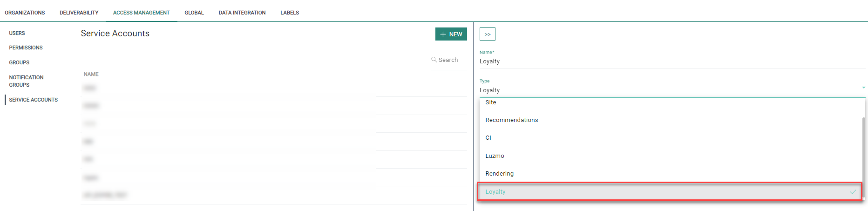The image size is (868, 211).
Task: Click the checkmark beside Loyalty option
Action: pos(853,192)
